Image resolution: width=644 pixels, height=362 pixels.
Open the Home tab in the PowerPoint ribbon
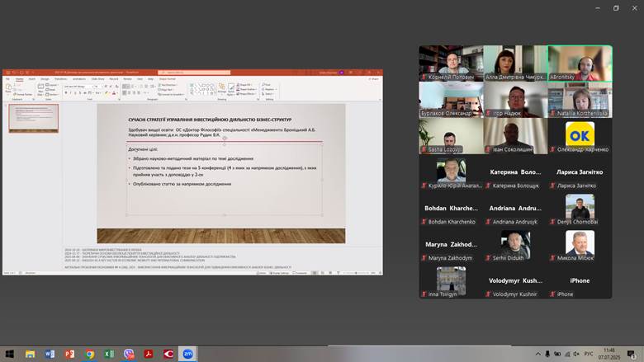(x=20, y=79)
